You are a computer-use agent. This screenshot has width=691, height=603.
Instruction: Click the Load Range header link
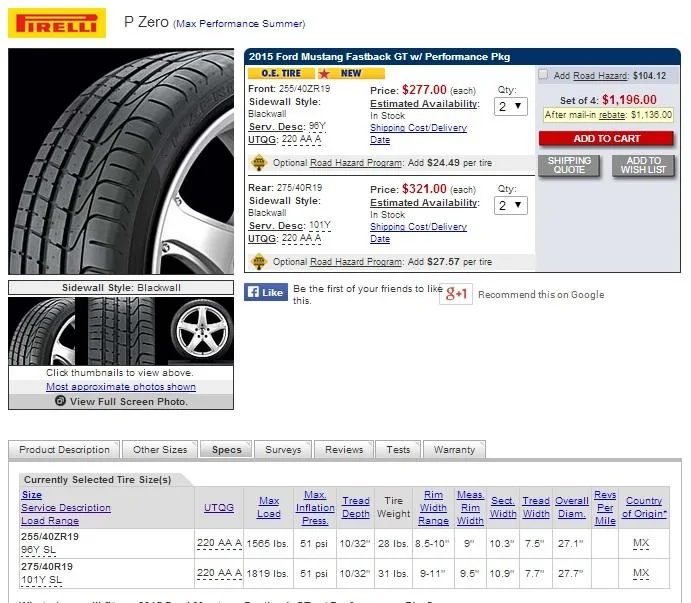tap(50, 521)
